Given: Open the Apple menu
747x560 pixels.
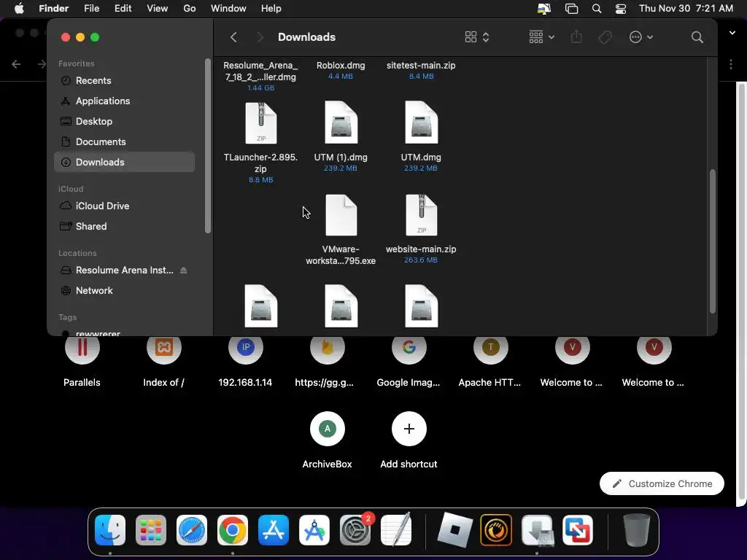Looking at the screenshot, I should click(x=19, y=9).
